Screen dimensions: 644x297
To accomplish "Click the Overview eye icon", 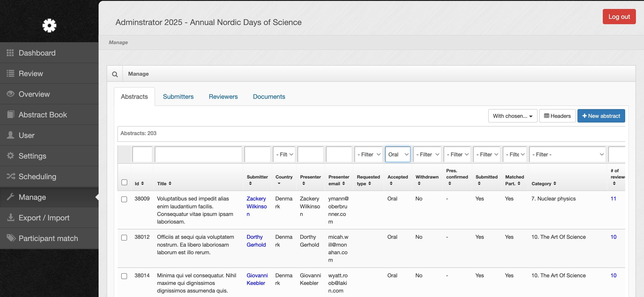I will click(10, 94).
